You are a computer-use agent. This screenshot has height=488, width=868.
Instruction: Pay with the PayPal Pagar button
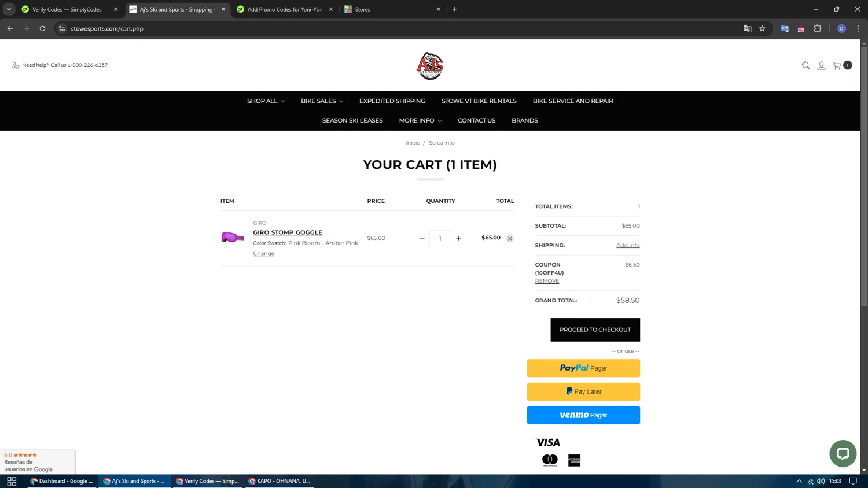tap(583, 368)
